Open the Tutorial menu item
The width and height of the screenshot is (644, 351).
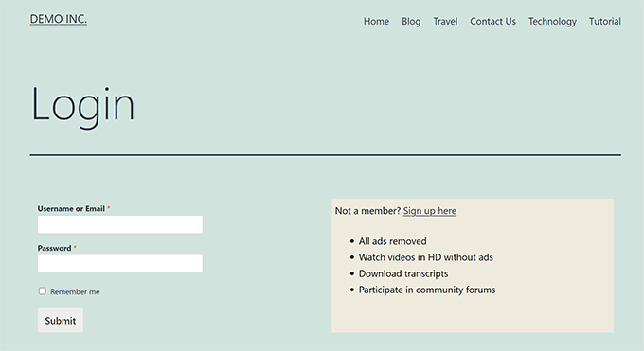(605, 22)
